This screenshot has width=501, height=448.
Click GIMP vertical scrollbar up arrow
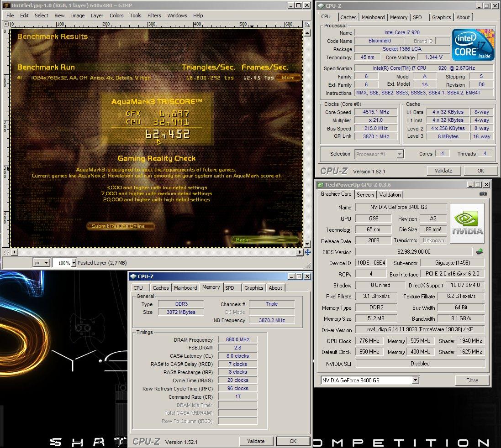[307, 33]
